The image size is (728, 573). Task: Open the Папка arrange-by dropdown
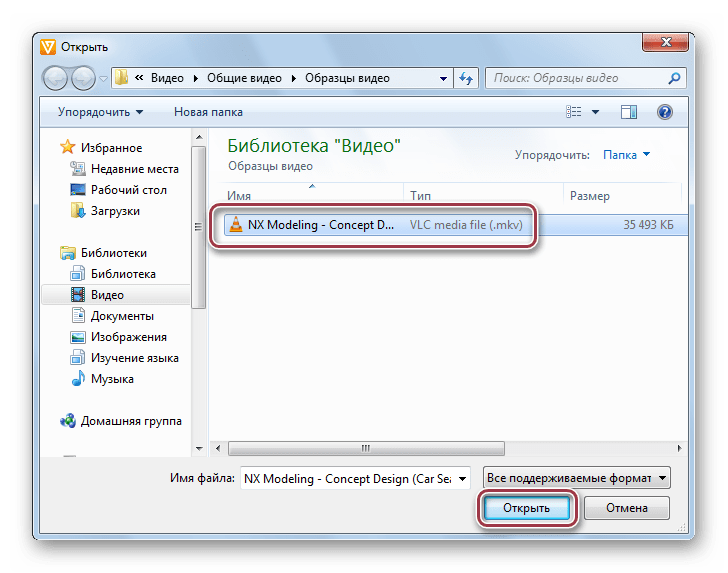point(626,155)
